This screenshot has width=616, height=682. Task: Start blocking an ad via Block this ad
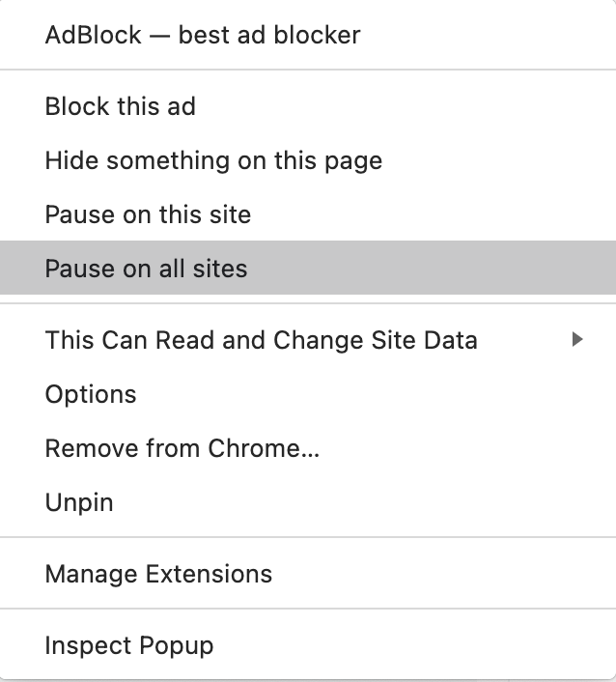[121, 106]
